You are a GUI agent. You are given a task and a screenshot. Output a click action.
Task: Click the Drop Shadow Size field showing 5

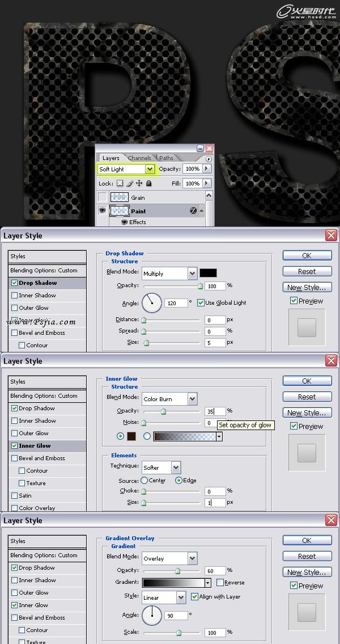click(215, 343)
